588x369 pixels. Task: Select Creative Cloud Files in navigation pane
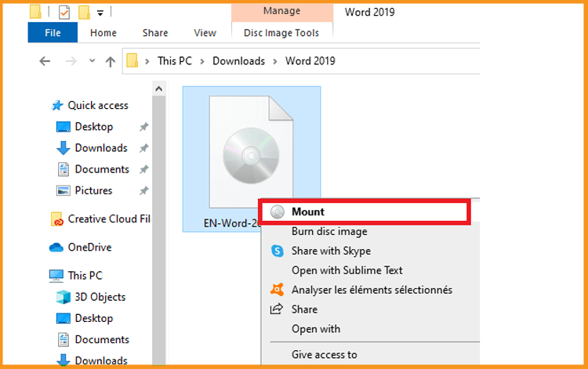(x=109, y=219)
